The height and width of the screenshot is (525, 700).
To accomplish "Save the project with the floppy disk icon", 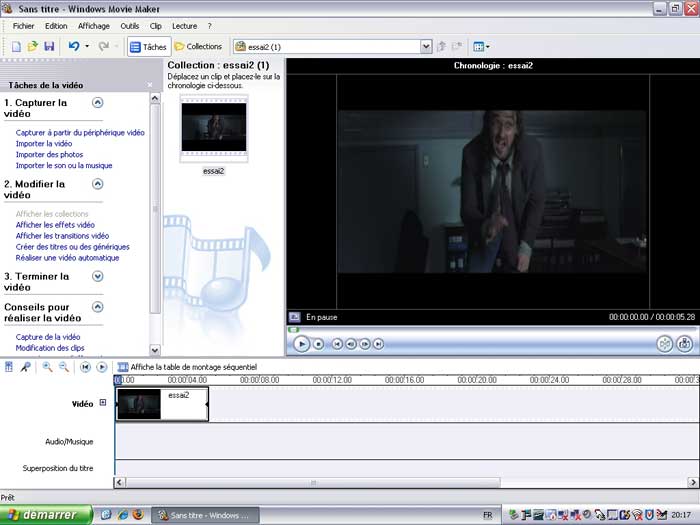I will tap(49, 46).
